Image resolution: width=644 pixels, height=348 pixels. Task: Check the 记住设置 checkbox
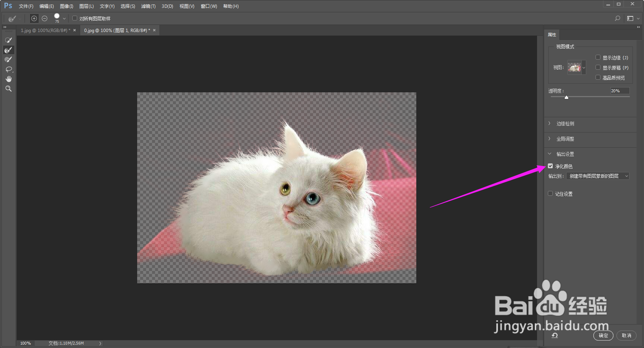(x=550, y=194)
